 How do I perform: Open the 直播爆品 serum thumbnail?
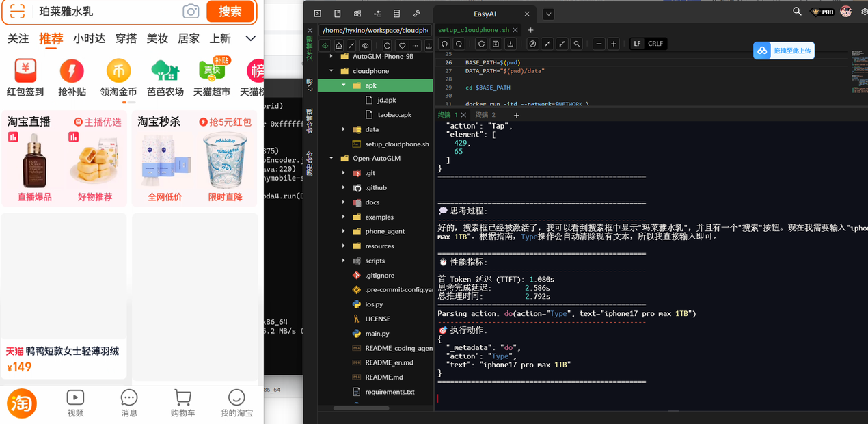click(34, 161)
